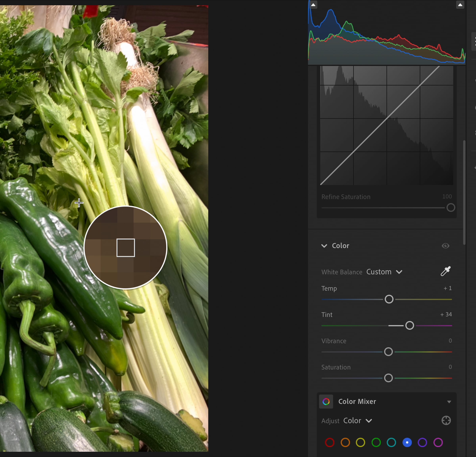Image resolution: width=476 pixels, height=457 pixels.
Task: Click the Refine Saturation slider handle
Action: (x=451, y=208)
